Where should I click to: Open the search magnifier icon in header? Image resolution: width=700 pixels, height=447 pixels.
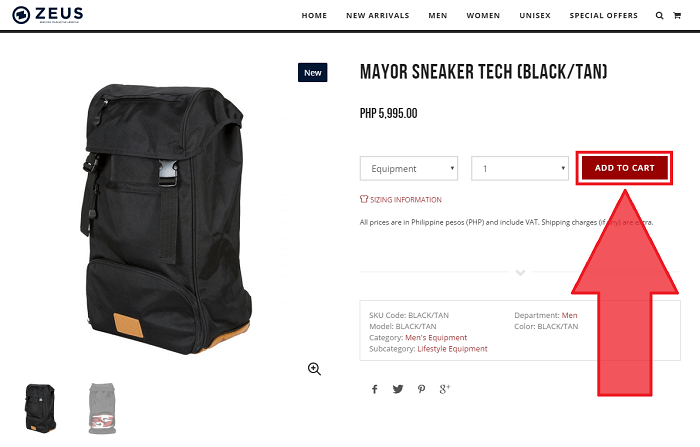point(659,16)
